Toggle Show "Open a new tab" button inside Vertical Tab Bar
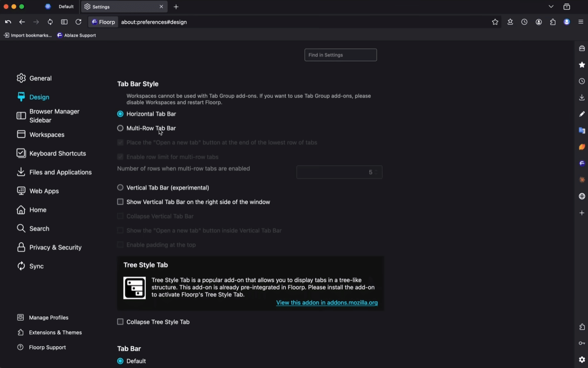 pos(120,230)
